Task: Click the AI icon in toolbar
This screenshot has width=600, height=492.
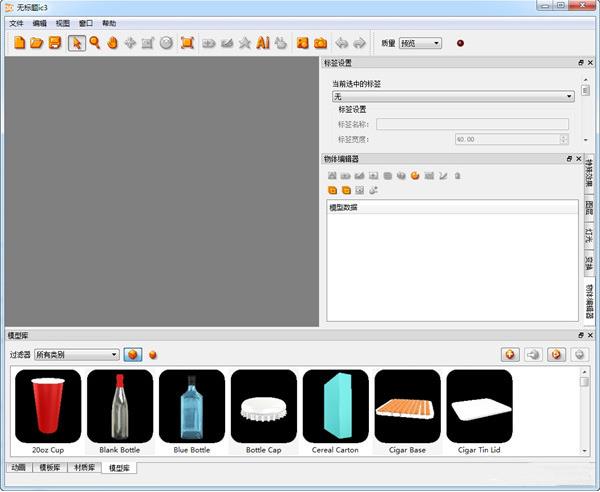Action: pyautogui.click(x=263, y=43)
